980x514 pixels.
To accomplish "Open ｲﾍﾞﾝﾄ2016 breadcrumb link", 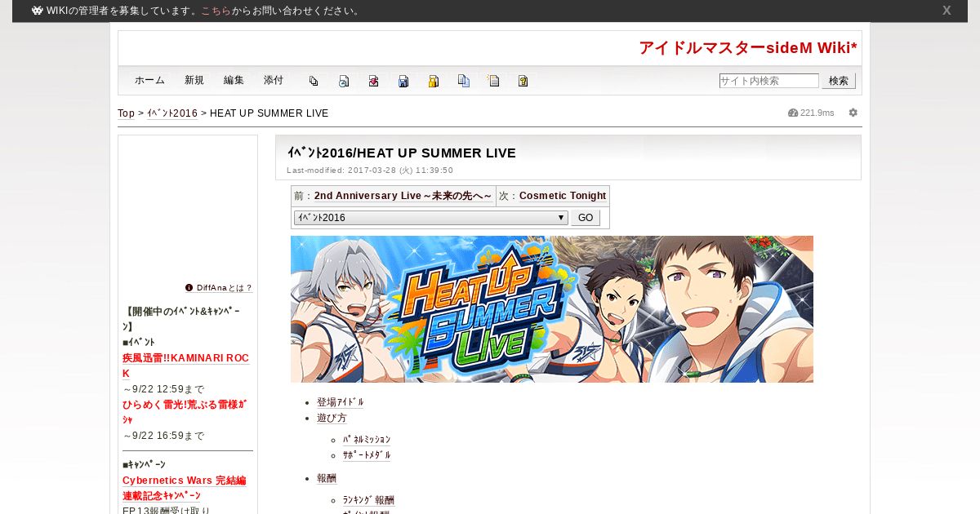I will click(172, 113).
